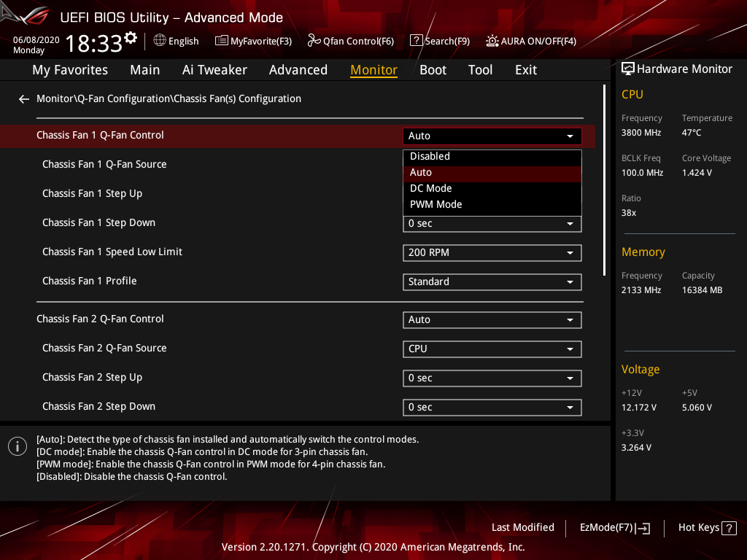Select Chassis Fan 2 Step Up label
This screenshot has height=560, width=747.
pyautogui.click(x=92, y=377)
